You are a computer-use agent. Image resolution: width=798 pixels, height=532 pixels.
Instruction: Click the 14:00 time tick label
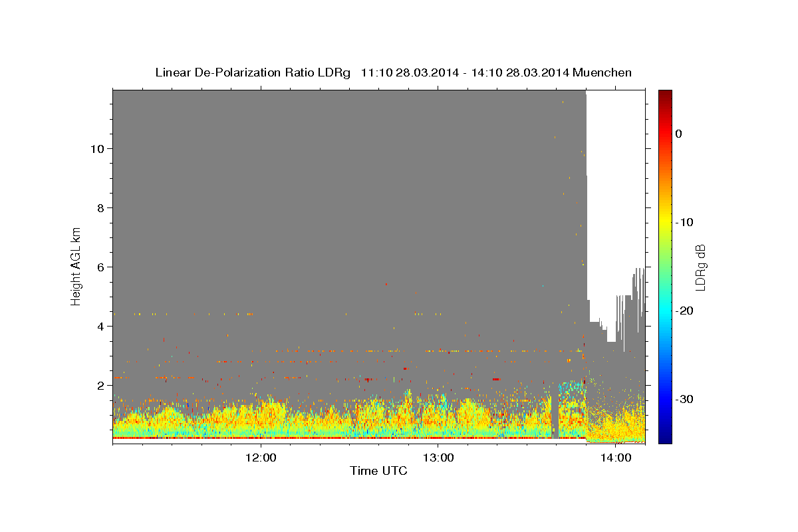(x=616, y=458)
